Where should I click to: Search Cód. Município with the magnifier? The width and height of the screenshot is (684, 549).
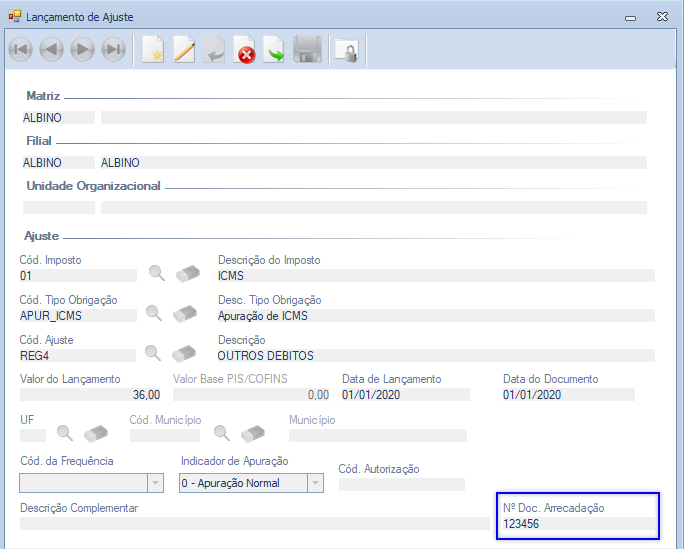coord(222,433)
